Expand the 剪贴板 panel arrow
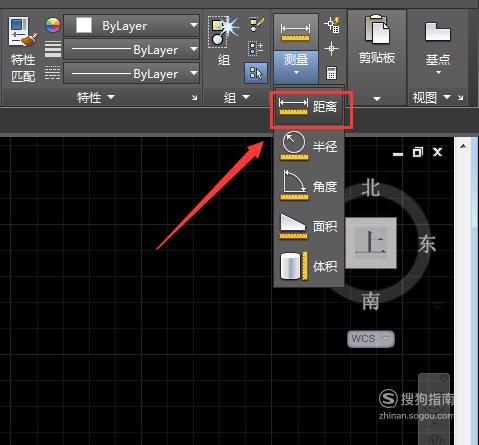The width and height of the screenshot is (479, 445). [377, 99]
